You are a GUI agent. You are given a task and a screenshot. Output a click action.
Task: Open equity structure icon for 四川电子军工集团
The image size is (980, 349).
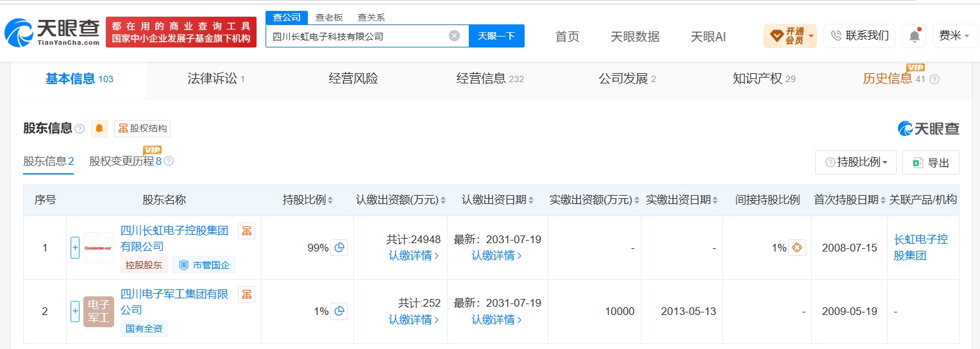tap(247, 294)
